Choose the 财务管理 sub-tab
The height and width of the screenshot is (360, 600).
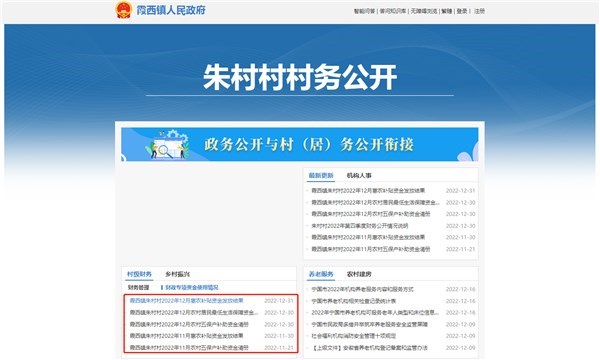pos(138,287)
